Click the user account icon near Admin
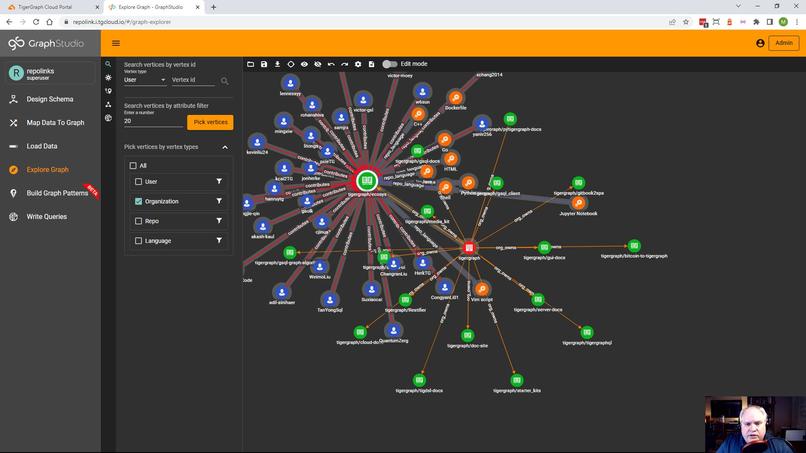Image resolution: width=806 pixels, height=453 pixels. click(x=760, y=43)
